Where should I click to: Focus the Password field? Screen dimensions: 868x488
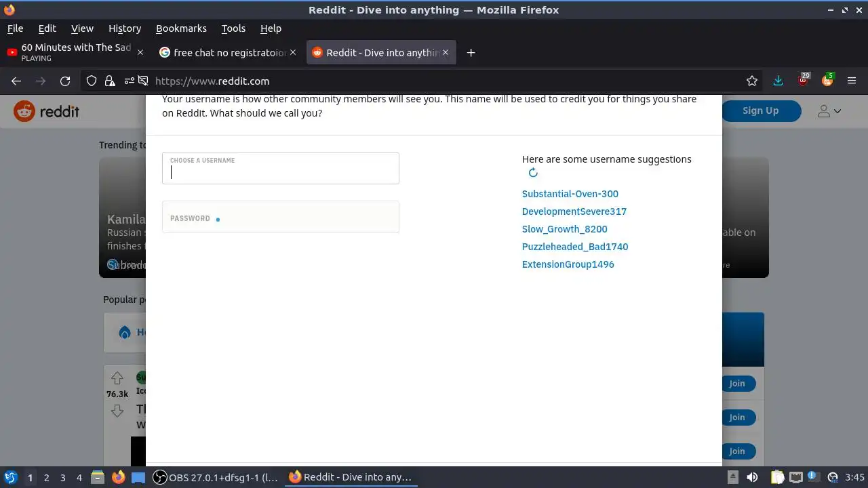(x=281, y=218)
